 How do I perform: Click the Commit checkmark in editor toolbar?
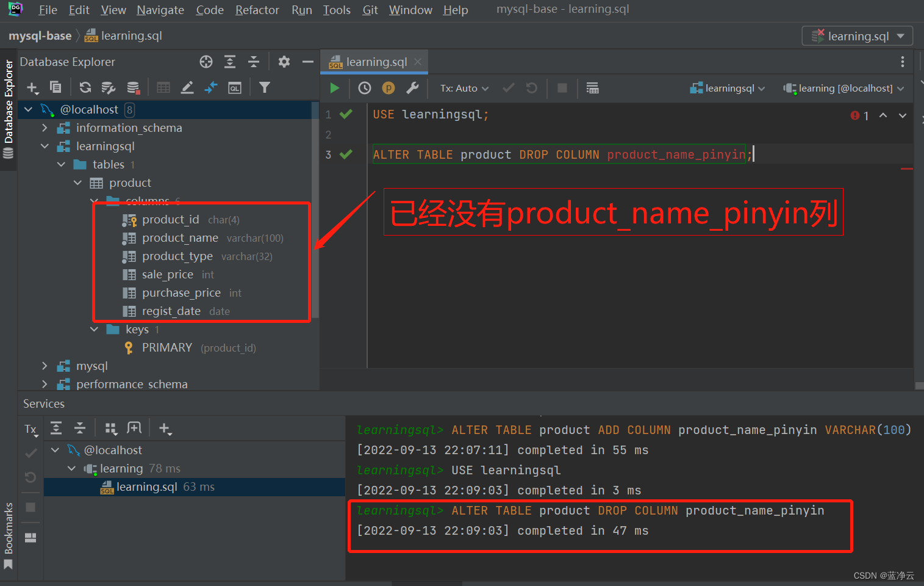(x=508, y=88)
